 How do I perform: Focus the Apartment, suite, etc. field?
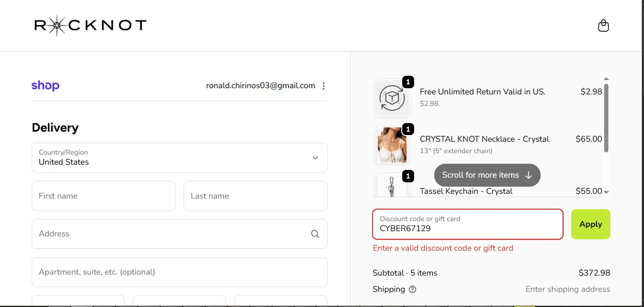(179, 272)
